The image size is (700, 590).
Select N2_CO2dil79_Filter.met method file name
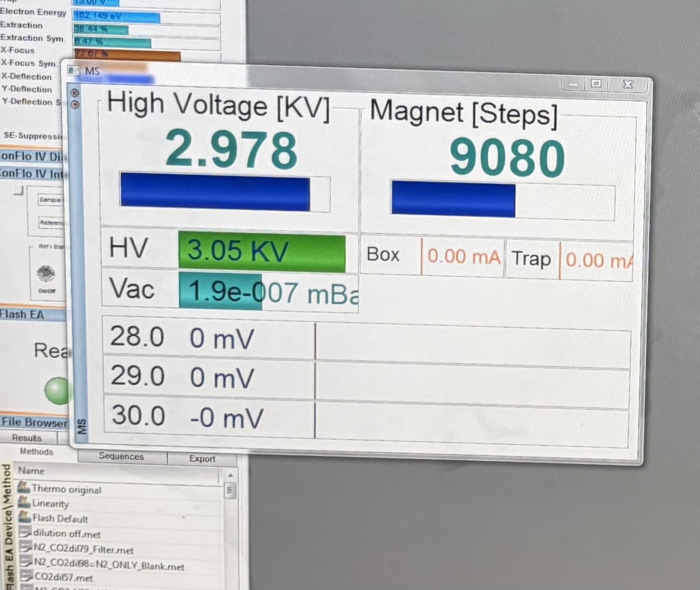tap(83, 549)
